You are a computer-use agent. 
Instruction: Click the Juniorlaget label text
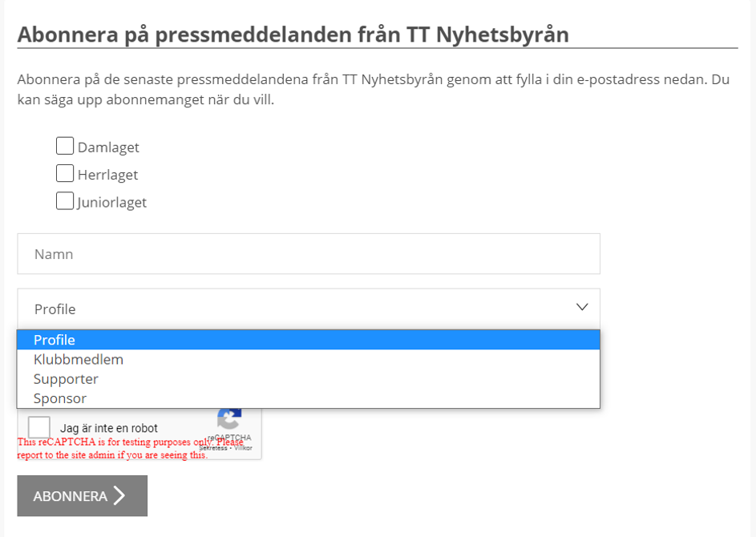pos(112,203)
